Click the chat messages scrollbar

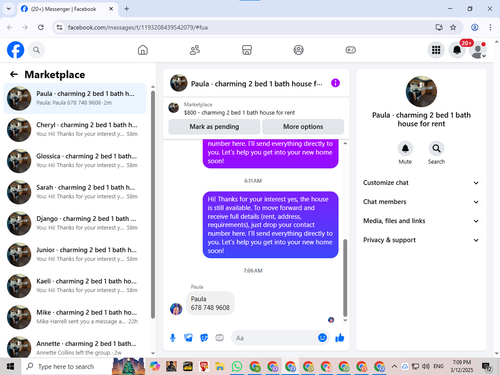(345, 278)
